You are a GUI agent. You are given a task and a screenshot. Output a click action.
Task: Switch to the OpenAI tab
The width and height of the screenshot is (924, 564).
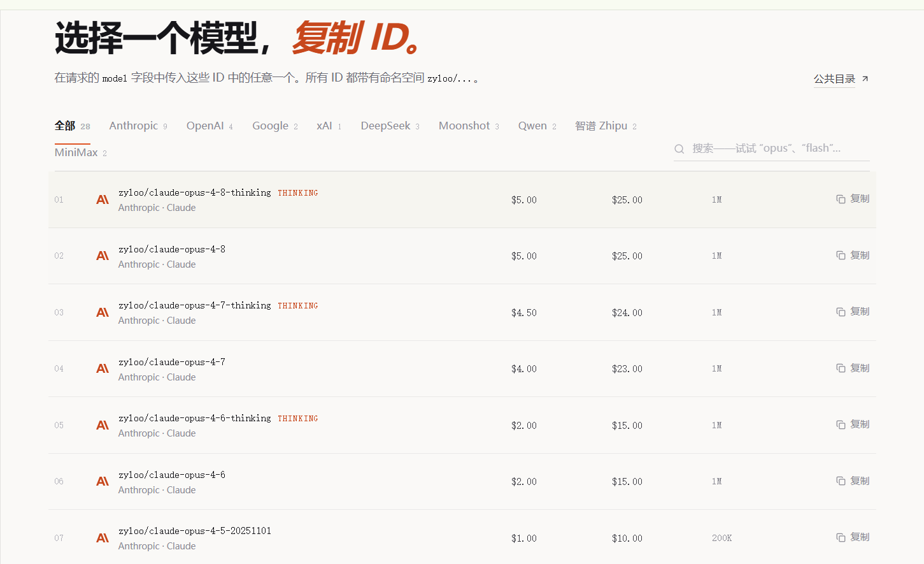(210, 126)
